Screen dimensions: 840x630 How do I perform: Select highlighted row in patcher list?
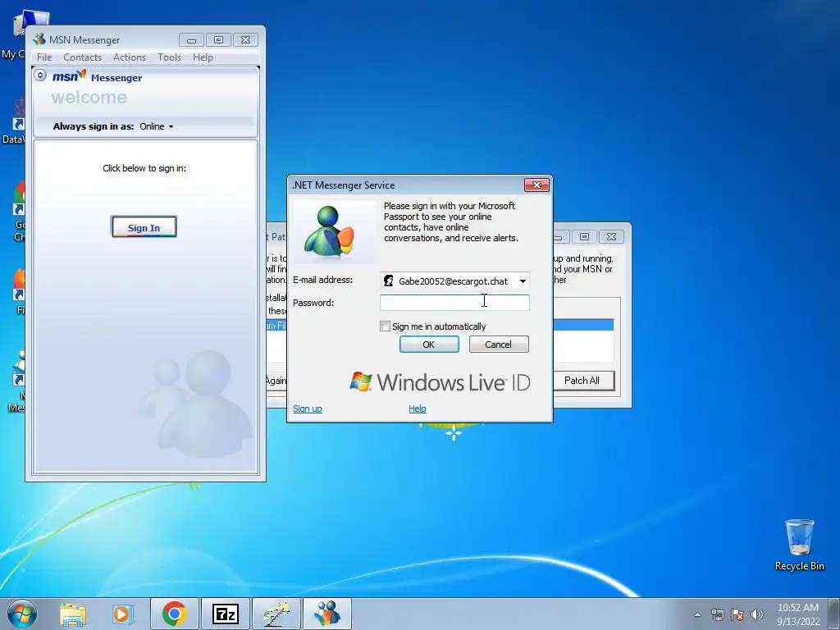point(583,325)
